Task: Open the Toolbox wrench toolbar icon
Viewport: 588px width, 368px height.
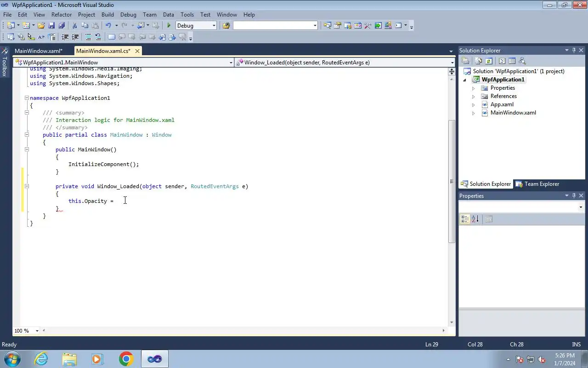Action: 367,26
